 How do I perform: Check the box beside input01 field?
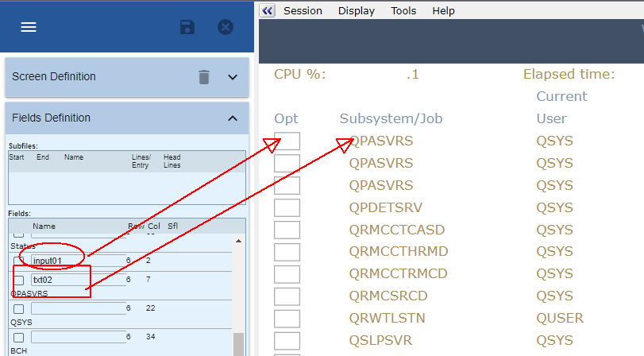point(19,261)
